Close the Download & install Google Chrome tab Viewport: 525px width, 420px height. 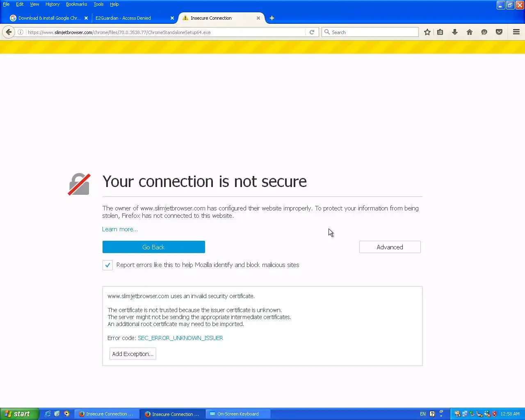(x=86, y=18)
